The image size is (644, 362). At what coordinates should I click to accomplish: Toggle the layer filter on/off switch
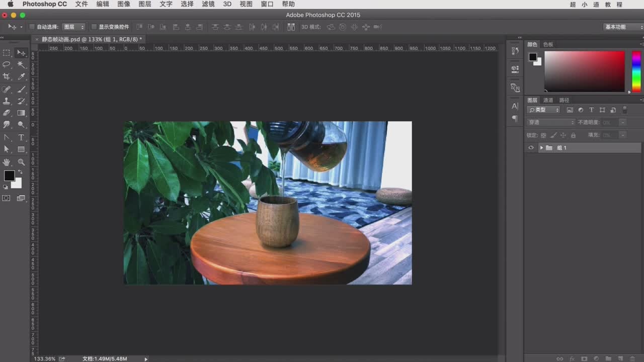[x=625, y=109]
